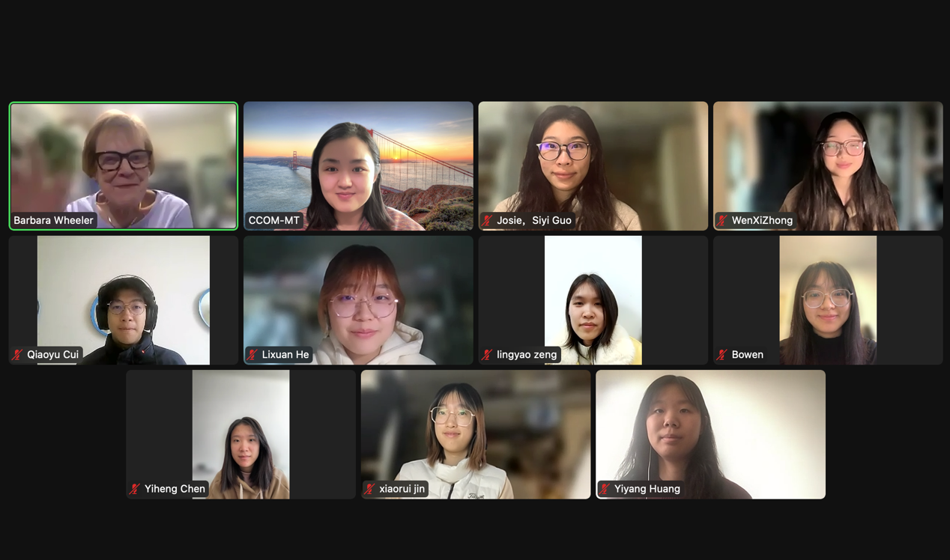Select Qiaoyu Cui's video with headphones
950x560 pixels.
point(124,300)
